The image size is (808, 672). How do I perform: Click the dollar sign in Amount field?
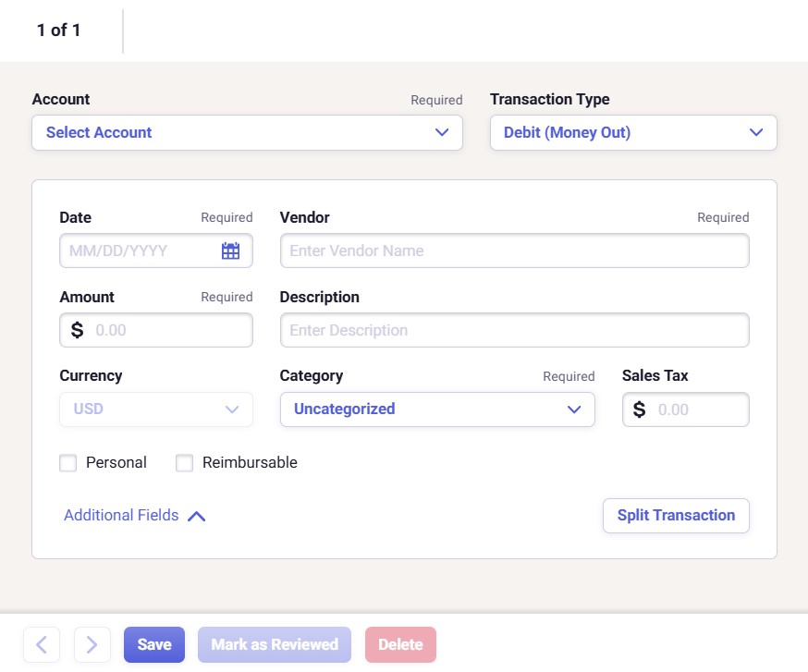tap(77, 330)
